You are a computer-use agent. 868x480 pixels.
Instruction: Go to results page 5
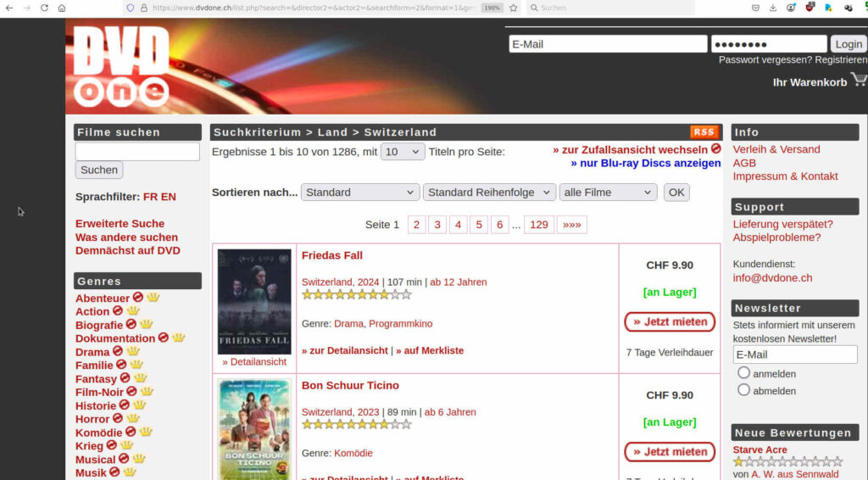pos(479,225)
